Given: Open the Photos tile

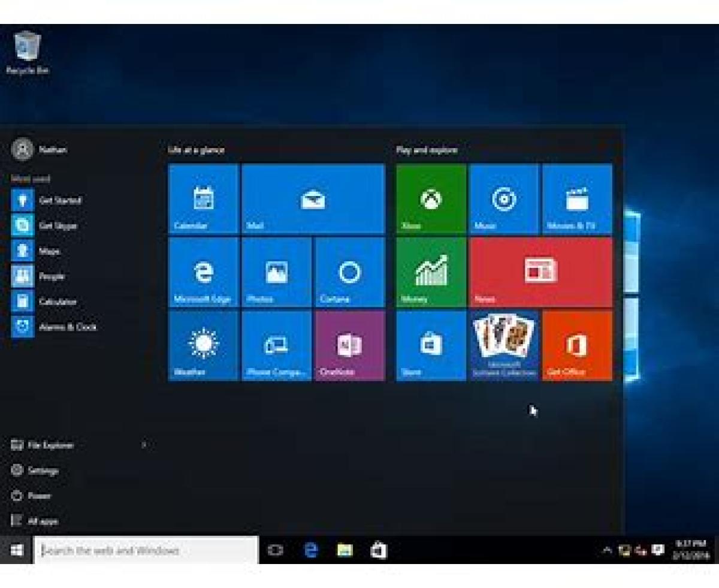Looking at the screenshot, I should pos(276,272).
